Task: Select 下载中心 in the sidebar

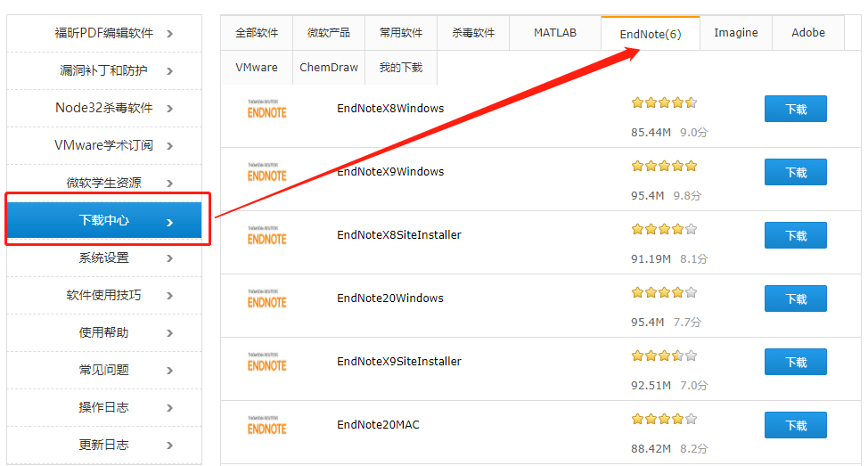Action: 104,220
